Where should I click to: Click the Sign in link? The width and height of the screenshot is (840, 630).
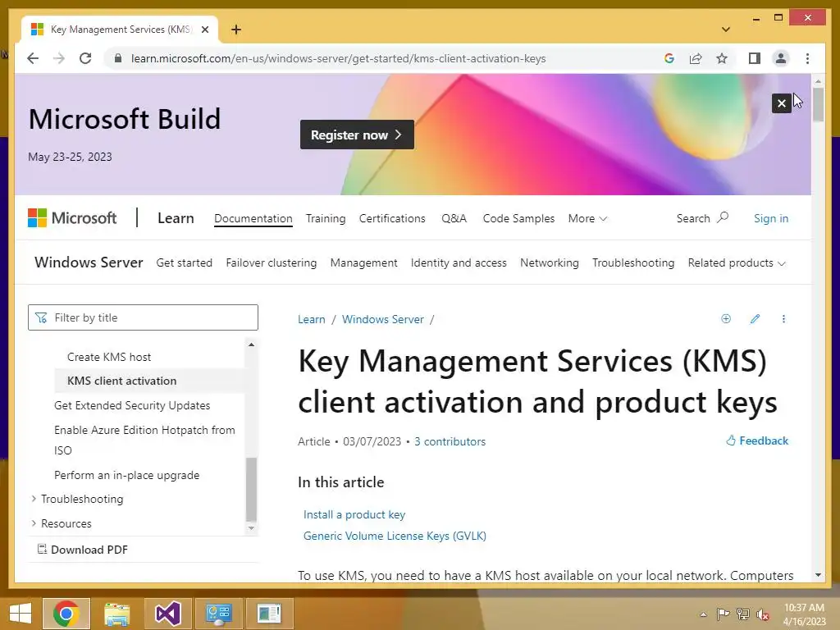(x=771, y=218)
